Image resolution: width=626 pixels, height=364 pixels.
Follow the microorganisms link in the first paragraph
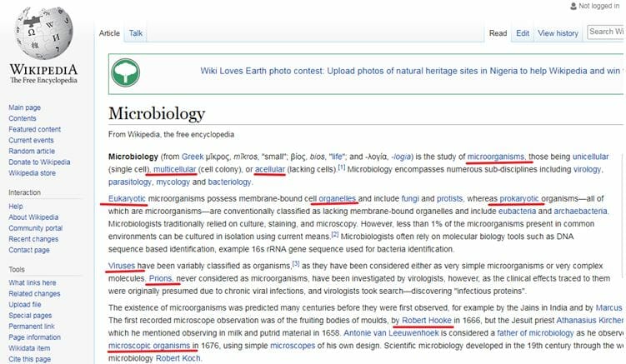coord(496,157)
